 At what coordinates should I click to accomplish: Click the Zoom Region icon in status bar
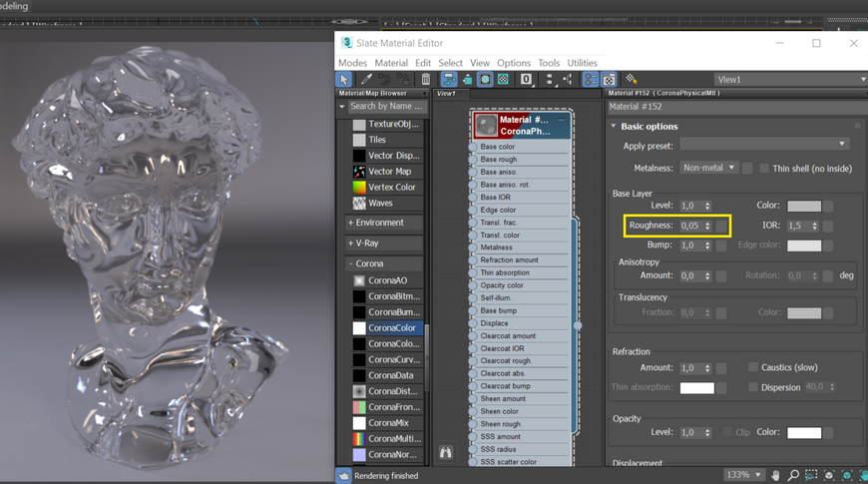(811, 475)
